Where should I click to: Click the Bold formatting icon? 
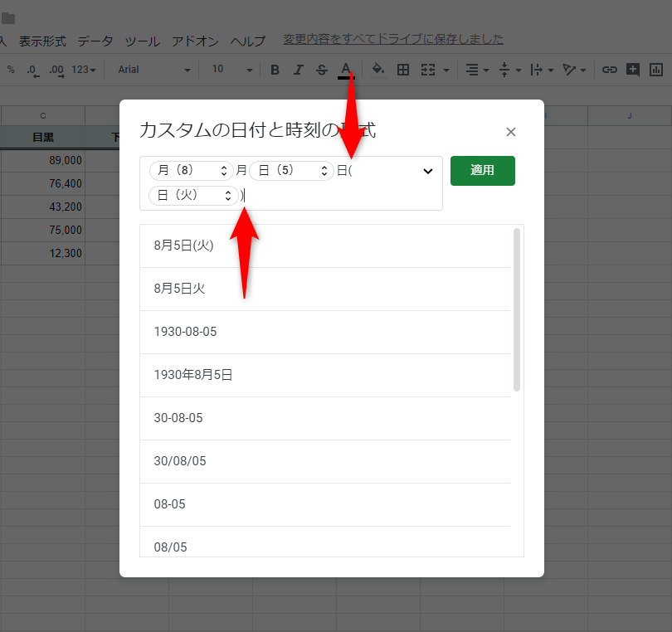[275, 70]
